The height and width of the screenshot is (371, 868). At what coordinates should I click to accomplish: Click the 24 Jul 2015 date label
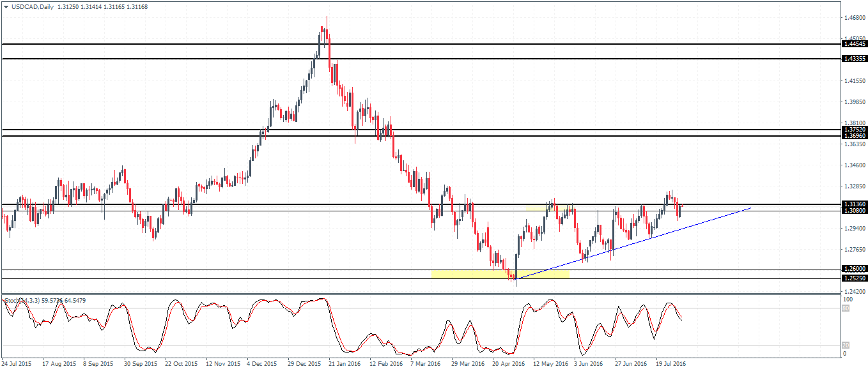[17, 364]
